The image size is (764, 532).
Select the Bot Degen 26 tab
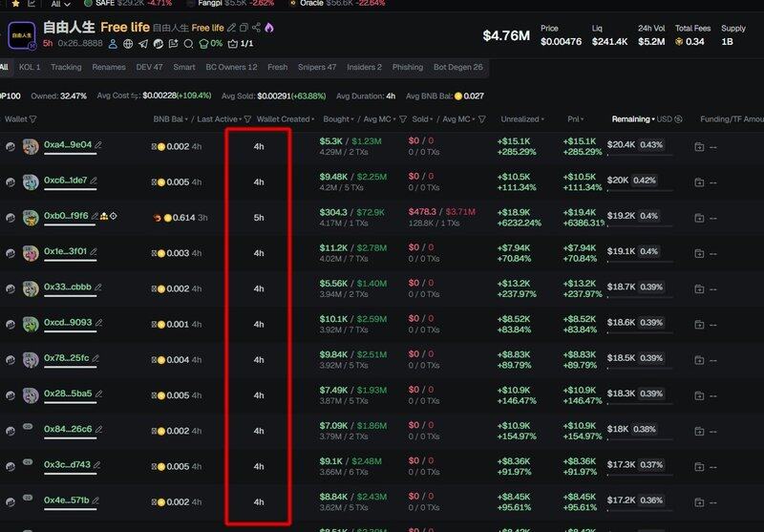coord(457,68)
